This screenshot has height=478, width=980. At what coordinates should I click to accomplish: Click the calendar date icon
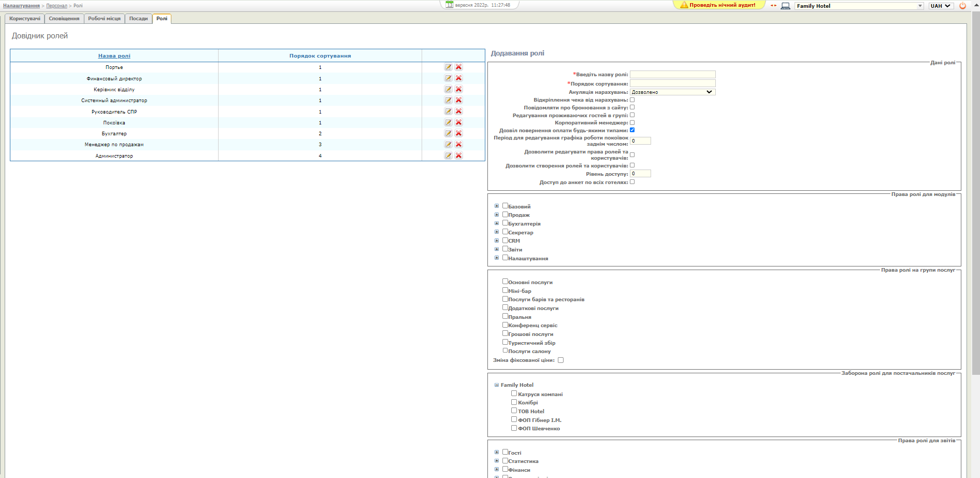[450, 5]
